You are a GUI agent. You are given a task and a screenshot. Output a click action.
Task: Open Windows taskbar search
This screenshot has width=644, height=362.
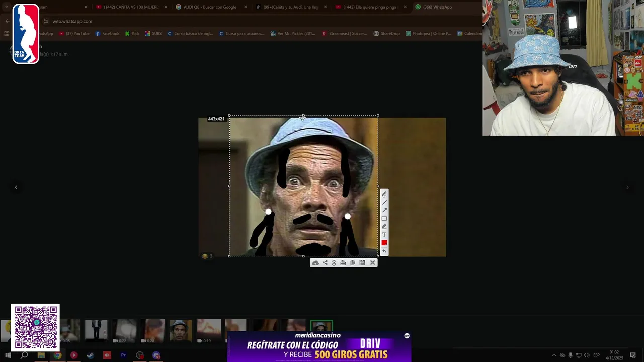(x=24, y=355)
